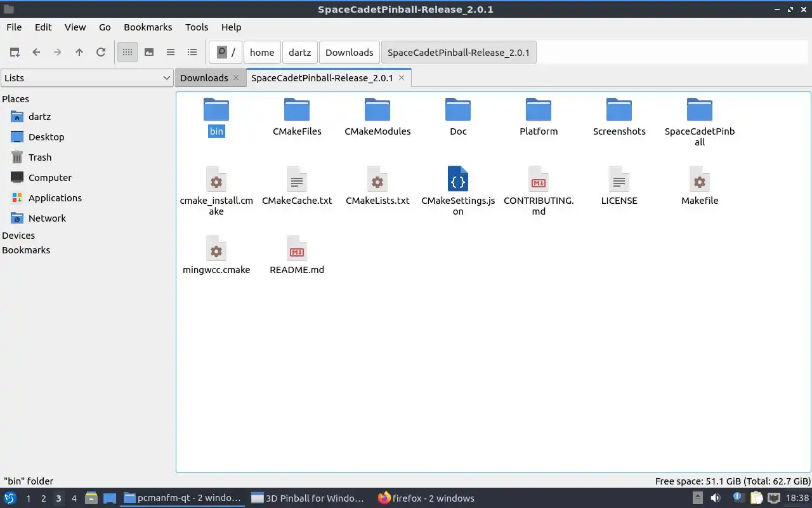Expand the Bookmarks sidebar section
812x508 pixels.
click(26, 250)
